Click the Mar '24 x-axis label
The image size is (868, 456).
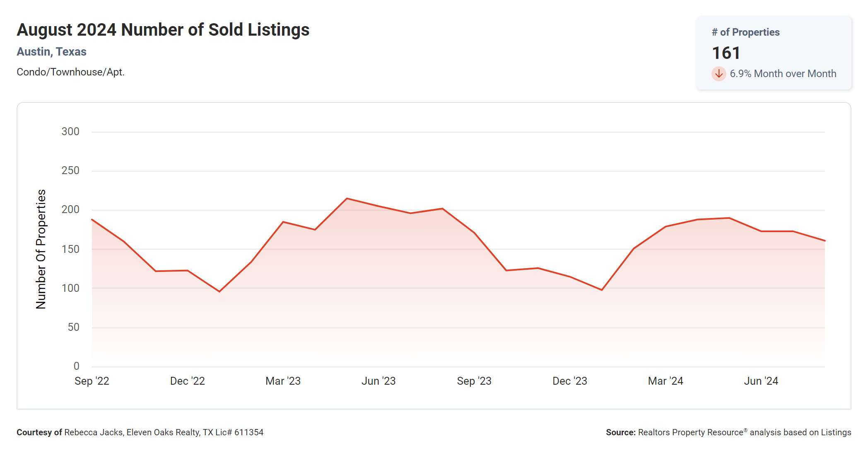pos(665,381)
